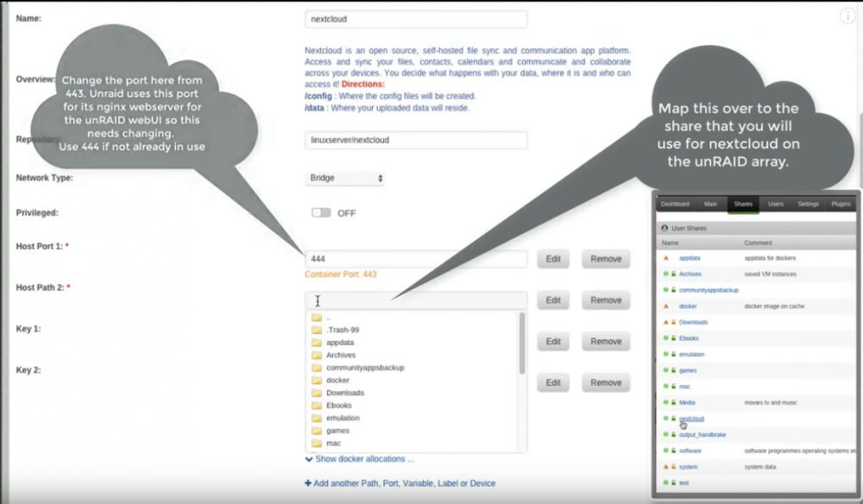This screenshot has height=504, width=863.
Task: Open the Downloads share link in User Shares
Action: click(x=694, y=322)
